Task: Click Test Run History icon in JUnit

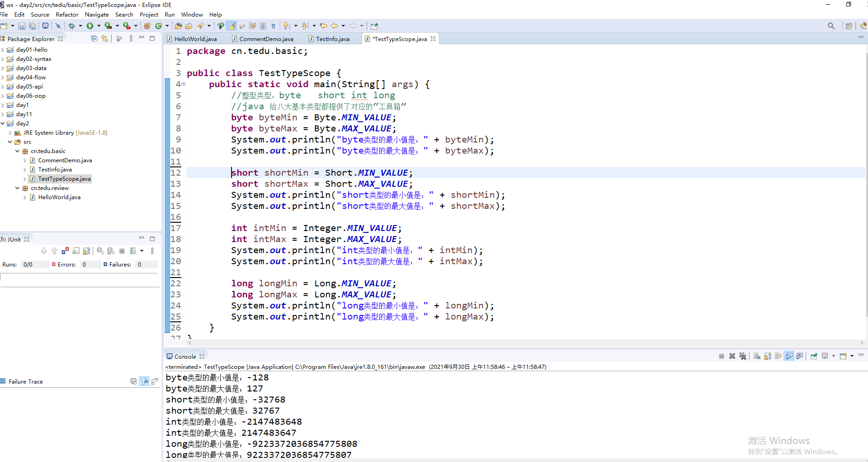Action: click(x=133, y=251)
